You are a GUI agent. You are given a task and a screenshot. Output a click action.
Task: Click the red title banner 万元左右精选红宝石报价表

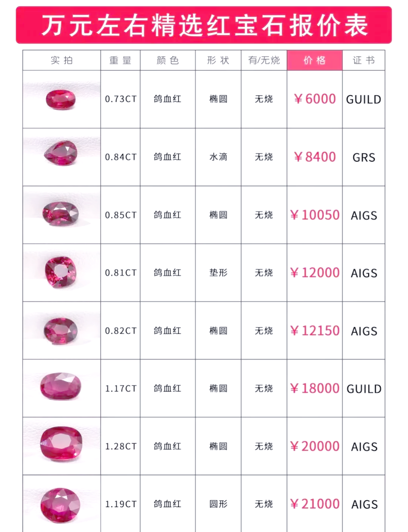(204, 25)
